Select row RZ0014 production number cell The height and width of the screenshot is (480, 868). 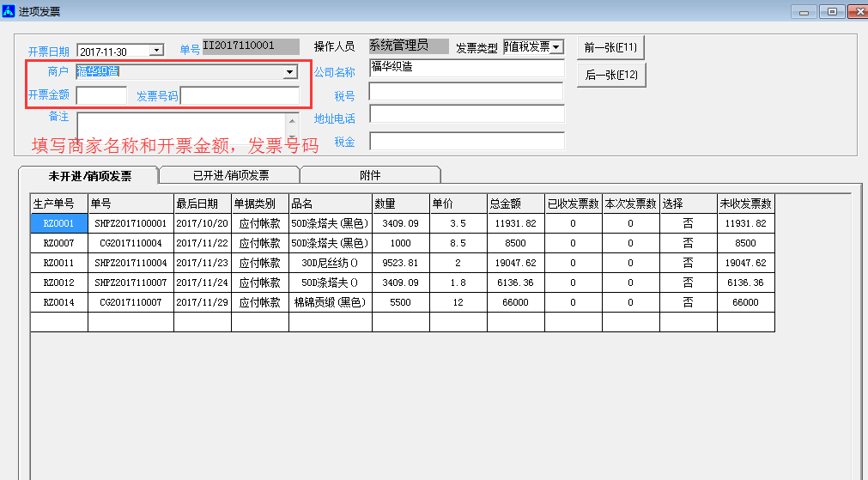click(x=59, y=302)
